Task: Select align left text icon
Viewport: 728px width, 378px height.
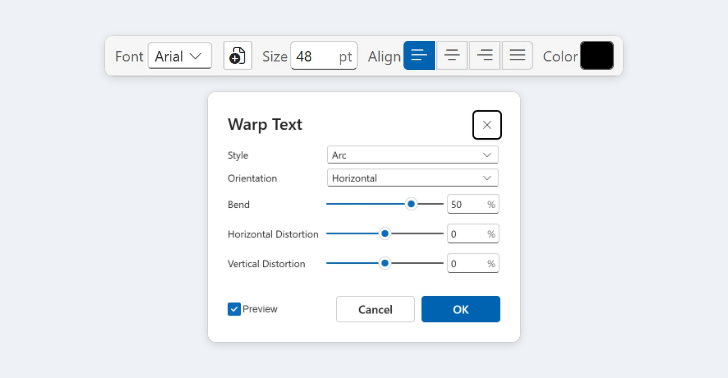Action: (x=419, y=56)
